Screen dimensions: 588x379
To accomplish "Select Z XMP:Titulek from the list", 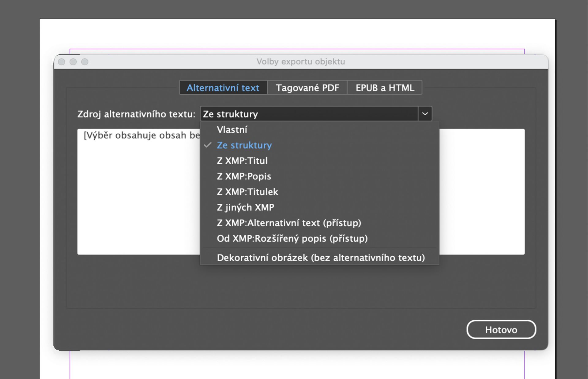I will [x=247, y=192].
